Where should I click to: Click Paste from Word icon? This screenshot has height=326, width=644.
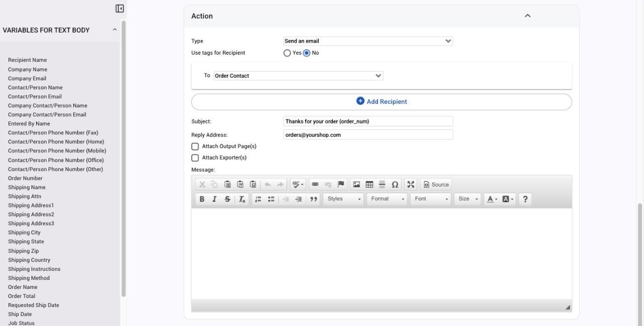(253, 185)
